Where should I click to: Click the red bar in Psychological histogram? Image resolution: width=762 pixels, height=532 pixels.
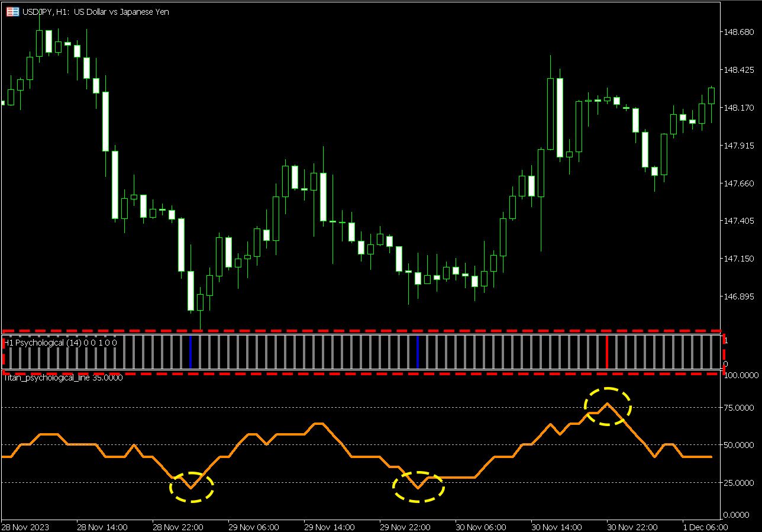(607, 352)
